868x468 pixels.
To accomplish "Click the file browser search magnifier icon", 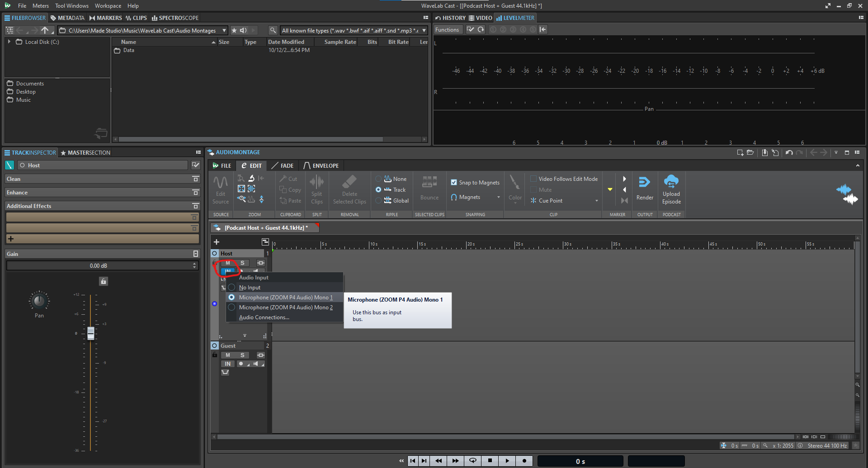I will click(273, 30).
